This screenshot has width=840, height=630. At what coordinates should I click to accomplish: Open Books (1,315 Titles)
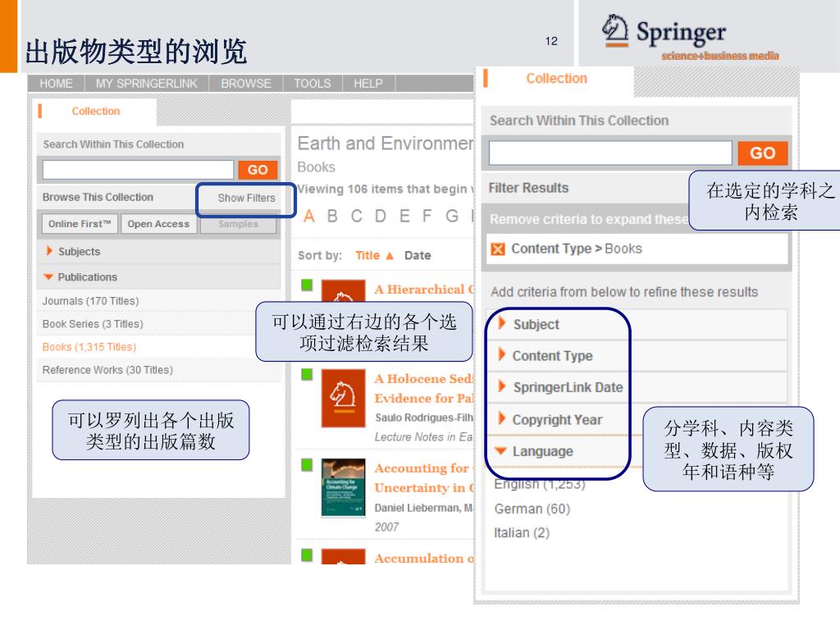(89, 347)
